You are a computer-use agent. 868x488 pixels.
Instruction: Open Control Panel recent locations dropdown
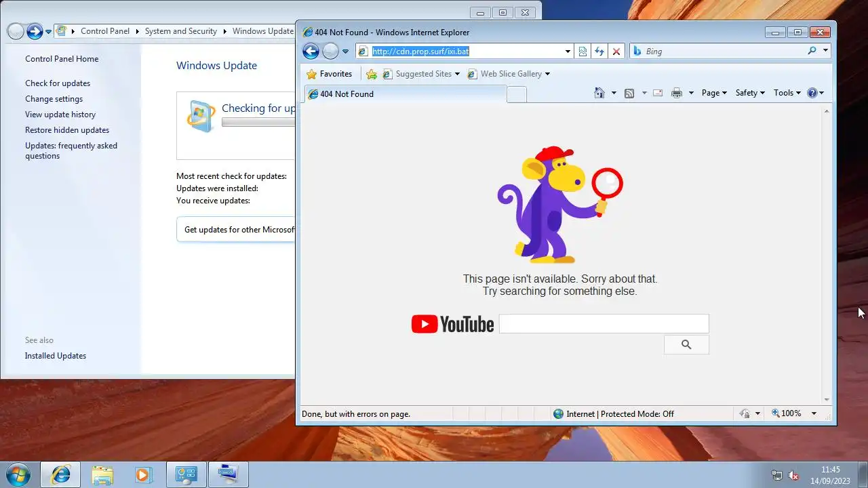49,32
